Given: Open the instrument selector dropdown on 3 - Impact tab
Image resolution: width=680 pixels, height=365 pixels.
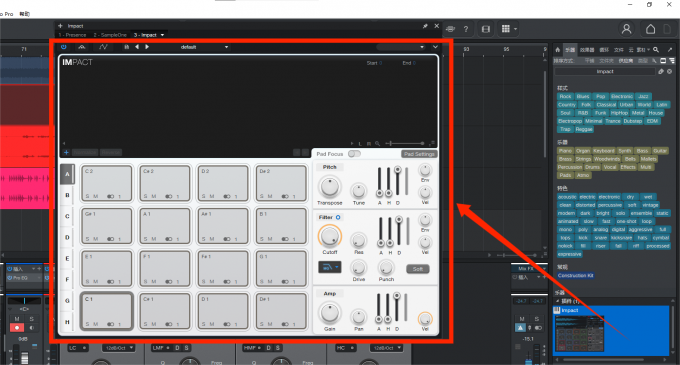Looking at the screenshot, I should 163,35.
